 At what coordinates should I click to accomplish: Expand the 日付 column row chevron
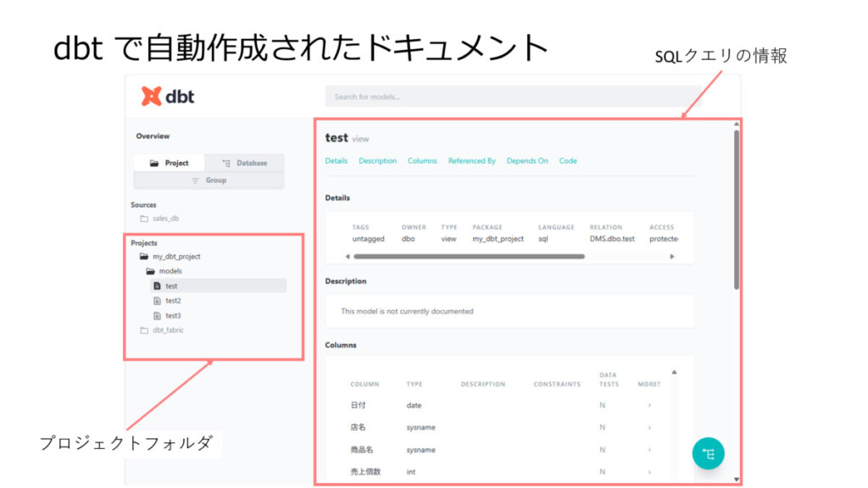(x=649, y=406)
